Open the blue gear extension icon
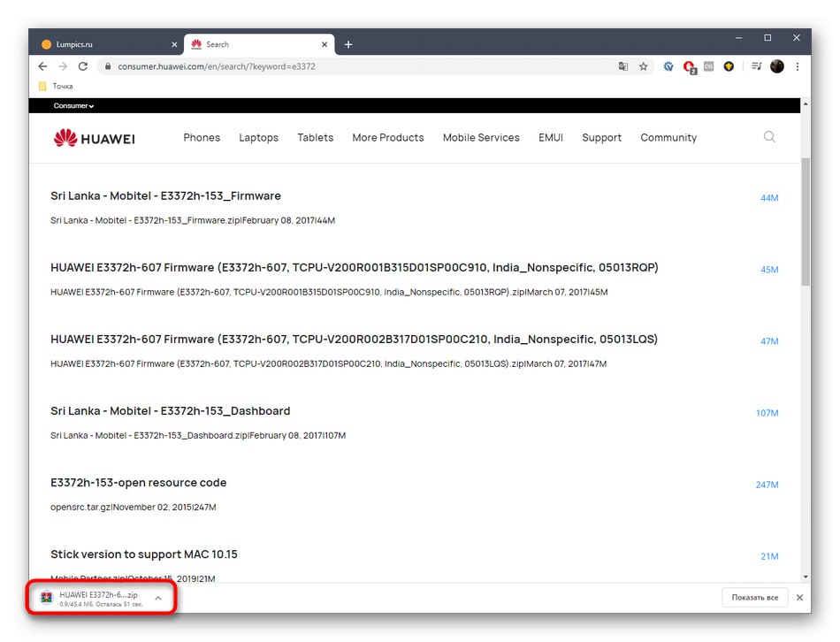The image size is (840, 642). (x=668, y=66)
